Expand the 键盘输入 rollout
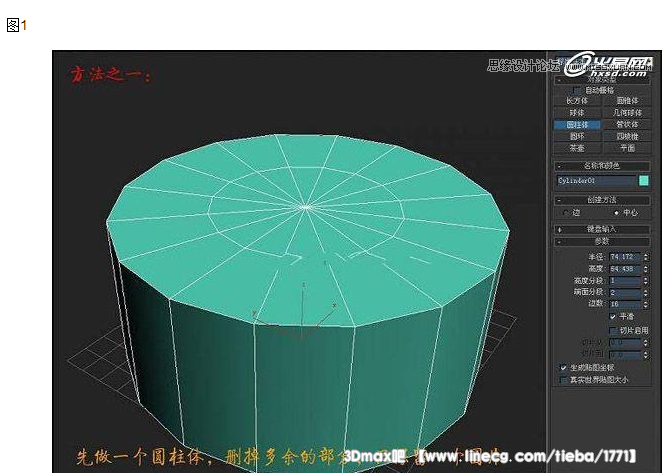The width and height of the screenshot is (665, 473). (x=602, y=229)
